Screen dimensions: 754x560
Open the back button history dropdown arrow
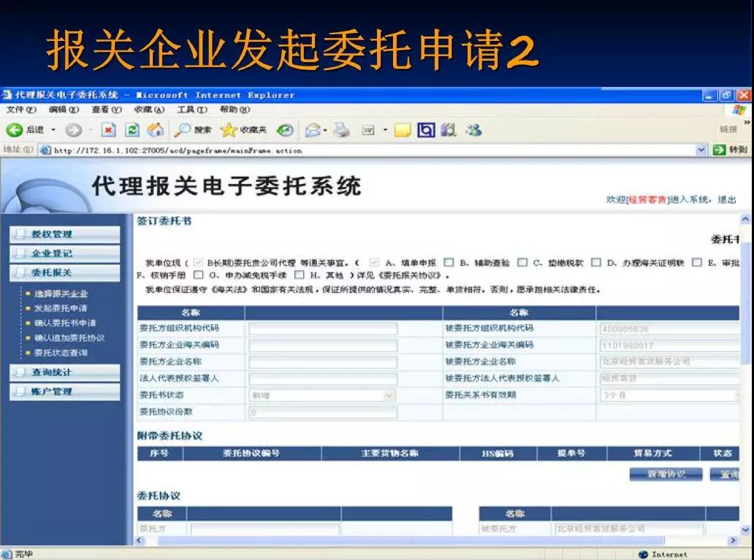tap(53, 130)
